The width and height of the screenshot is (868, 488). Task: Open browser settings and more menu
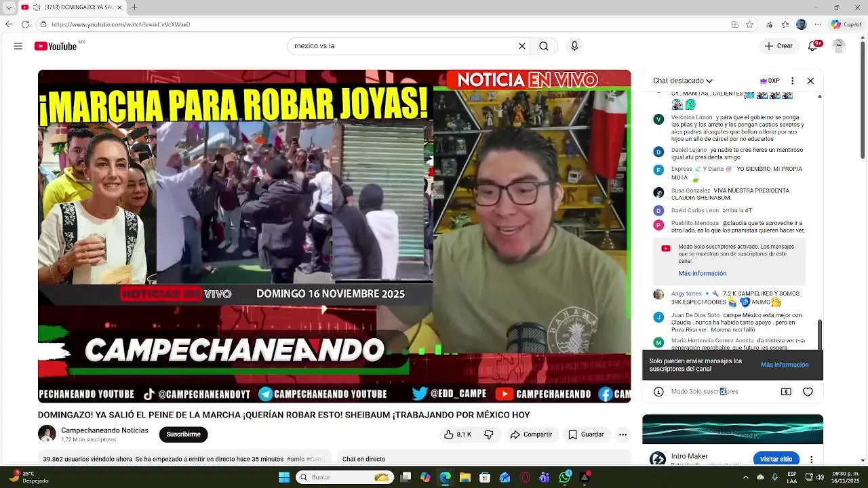818,24
